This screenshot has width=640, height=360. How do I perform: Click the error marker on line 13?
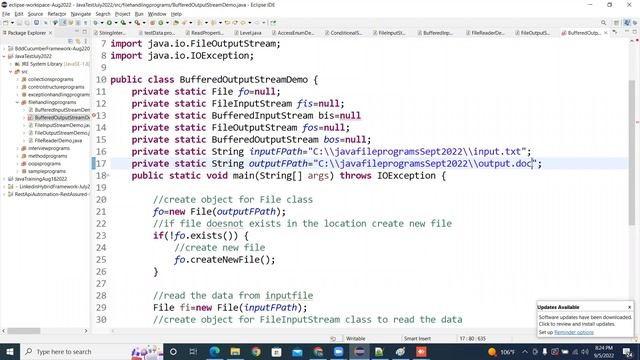(94, 116)
